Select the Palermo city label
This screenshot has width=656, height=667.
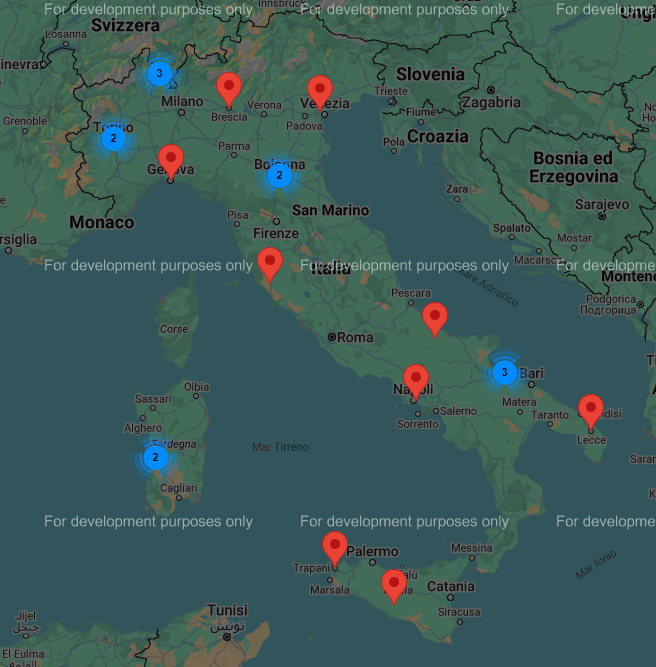(x=372, y=551)
